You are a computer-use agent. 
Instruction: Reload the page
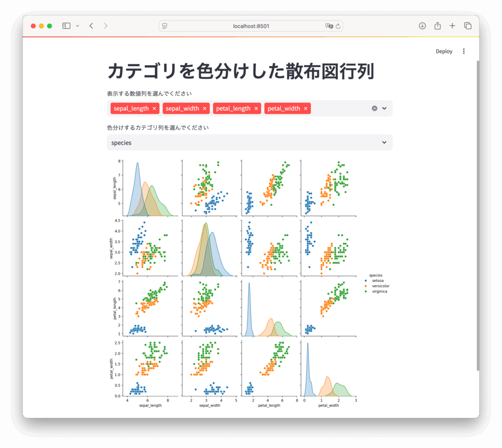(338, 26)
